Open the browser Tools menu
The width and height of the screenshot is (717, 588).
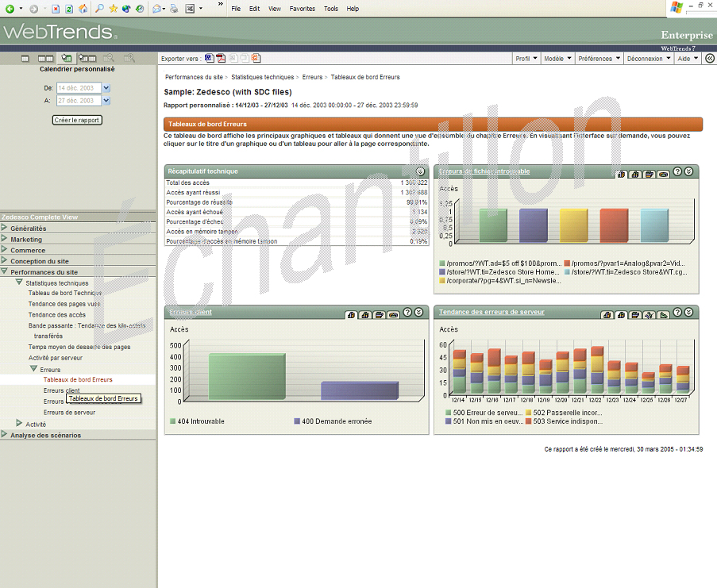click(330, 9)
